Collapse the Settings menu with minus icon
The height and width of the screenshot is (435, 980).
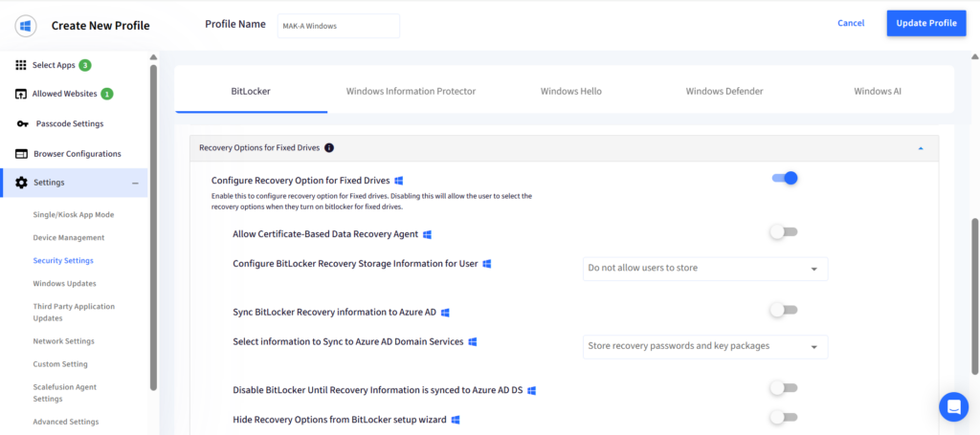135,183
